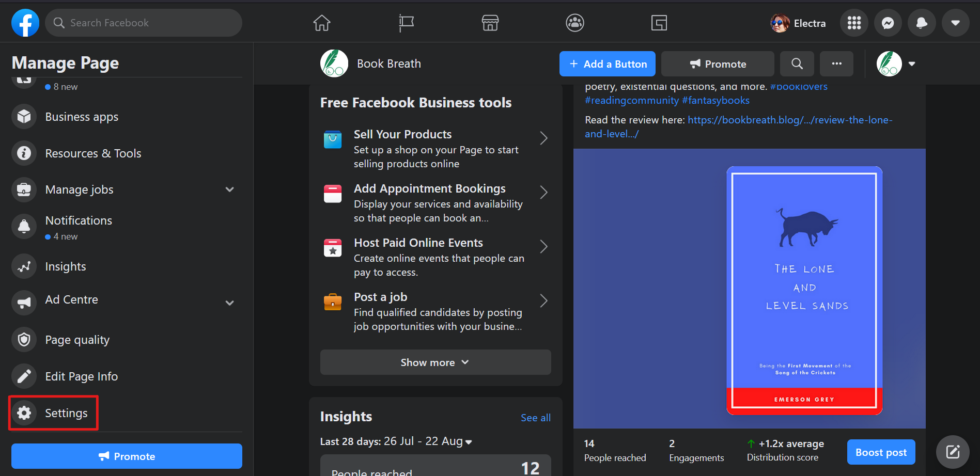Select Page quality in sidebar
980x476 pixels.
[x=77, y=340]
